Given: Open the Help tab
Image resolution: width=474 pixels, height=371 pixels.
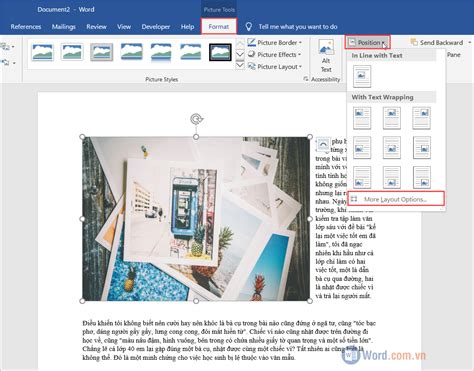Looking at the screenshot, I should click(x=187, y=27).
